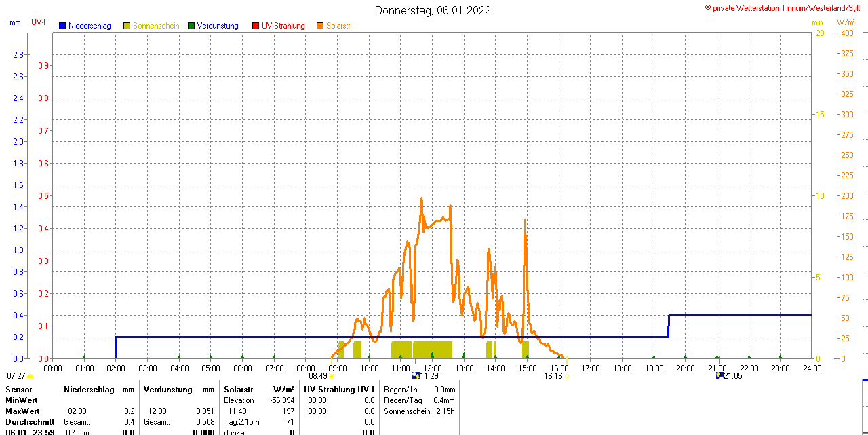The image size is (868, 435).
Task: Click the green Verdunstung legend swatch
Action: coord(191,26)
